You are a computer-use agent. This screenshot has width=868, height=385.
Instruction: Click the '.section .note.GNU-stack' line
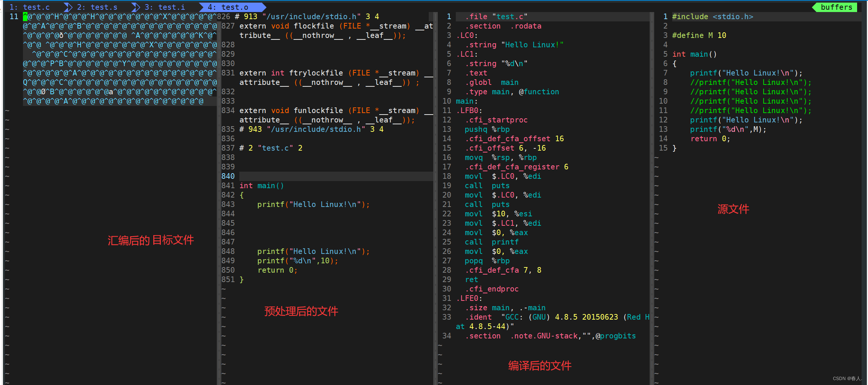click(x=550, y=336)
